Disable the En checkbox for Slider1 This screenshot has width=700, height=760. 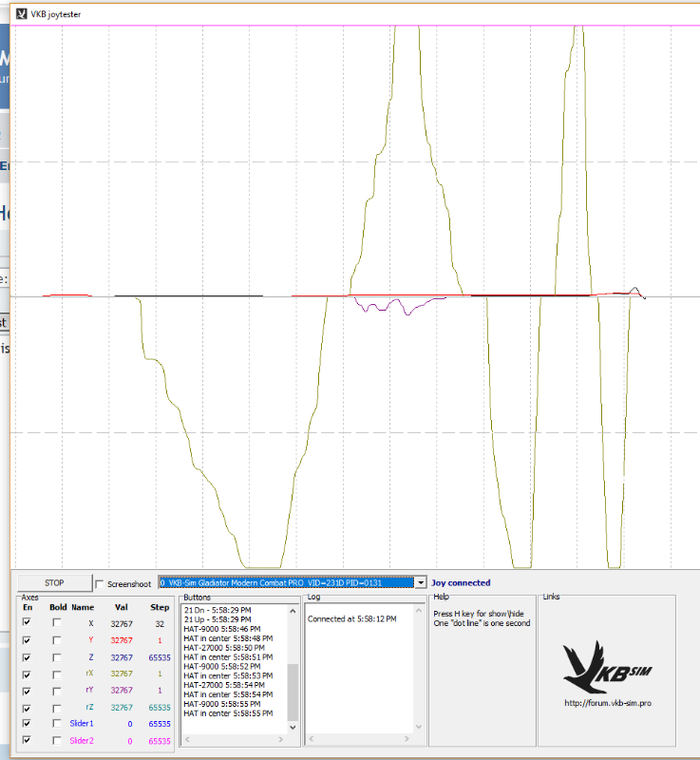(27, 723)
